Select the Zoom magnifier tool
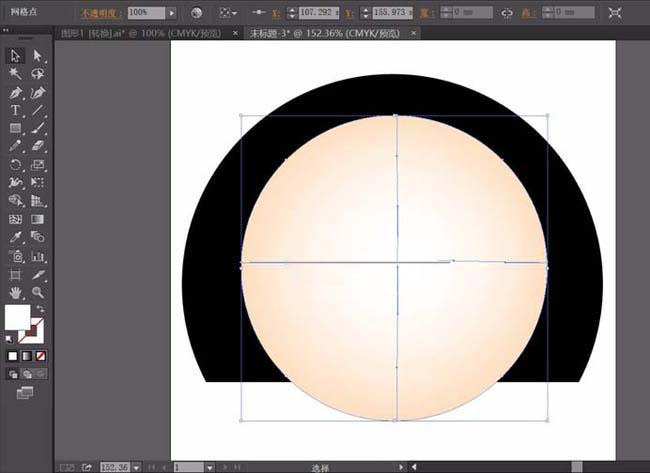 pyautogui.click(x=37, y=293)
